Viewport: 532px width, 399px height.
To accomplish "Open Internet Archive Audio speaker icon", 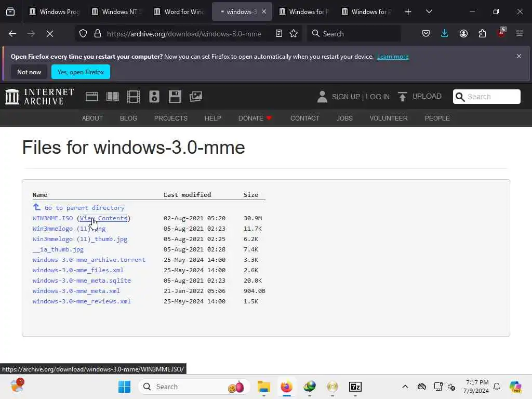I will coord(154,97).
